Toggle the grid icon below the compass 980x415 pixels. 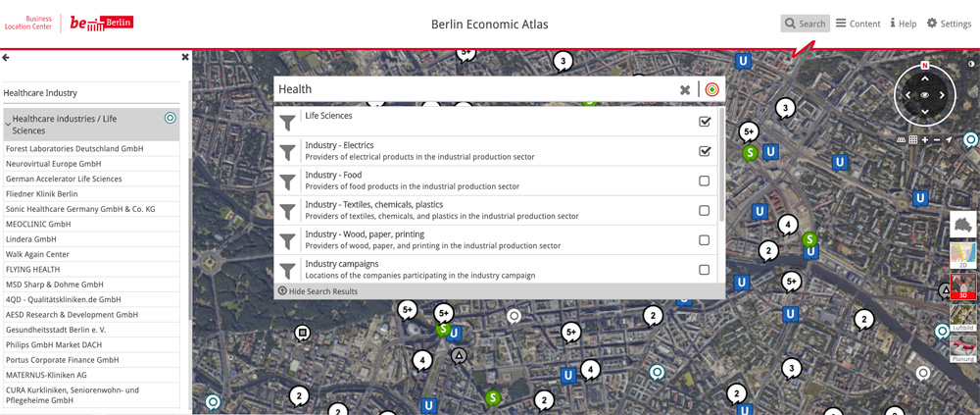click(x=913, y=139)
